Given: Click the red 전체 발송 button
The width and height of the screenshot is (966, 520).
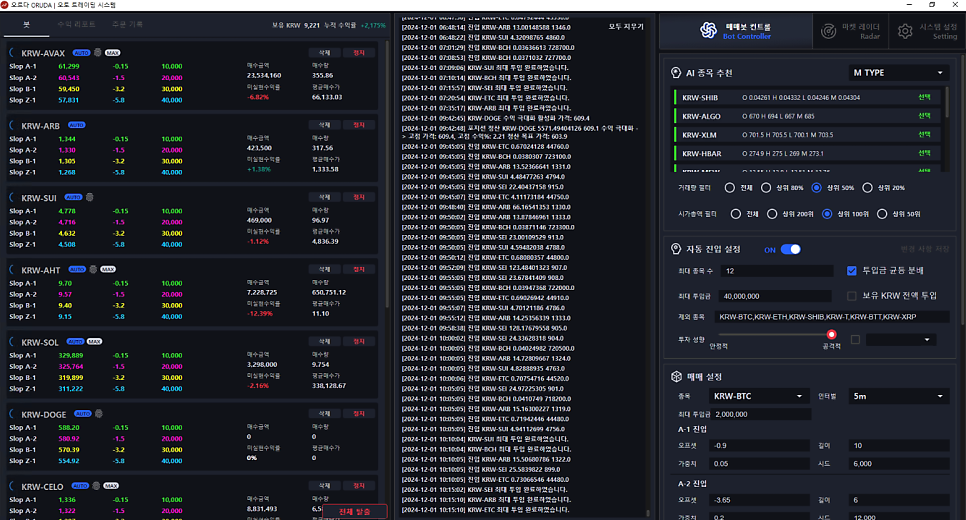Looking at the screenshot, I should [354, 511].
